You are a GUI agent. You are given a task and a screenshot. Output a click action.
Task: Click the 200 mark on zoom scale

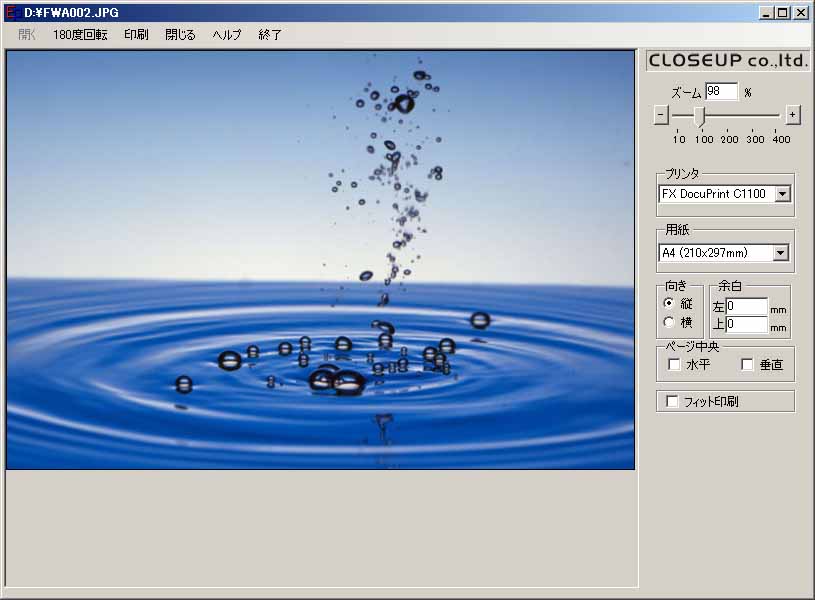[x=729, y=139]
